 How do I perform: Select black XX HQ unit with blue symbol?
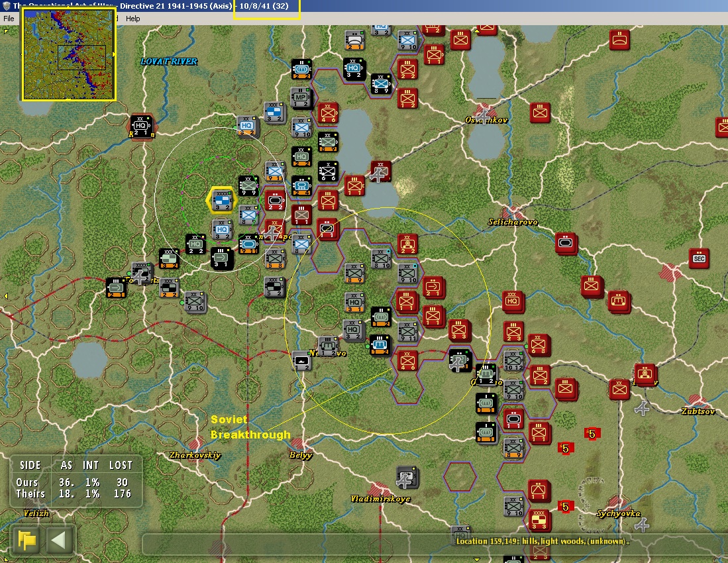point(353,69)
